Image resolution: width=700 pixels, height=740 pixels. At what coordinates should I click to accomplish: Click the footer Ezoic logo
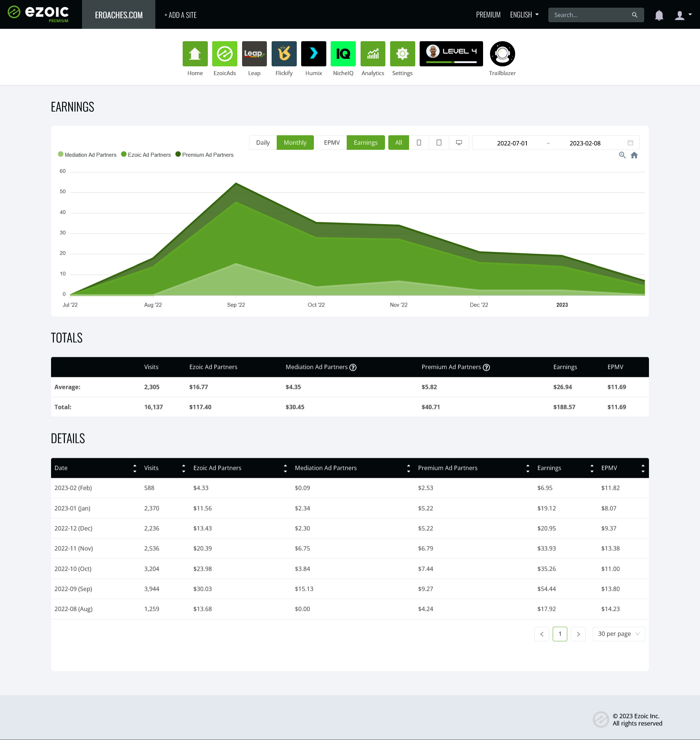tap(601, 720)
